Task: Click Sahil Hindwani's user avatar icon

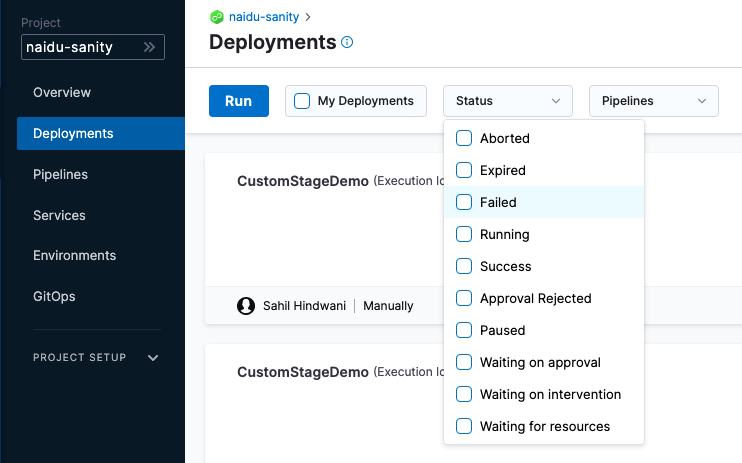Action: [246, 305]
